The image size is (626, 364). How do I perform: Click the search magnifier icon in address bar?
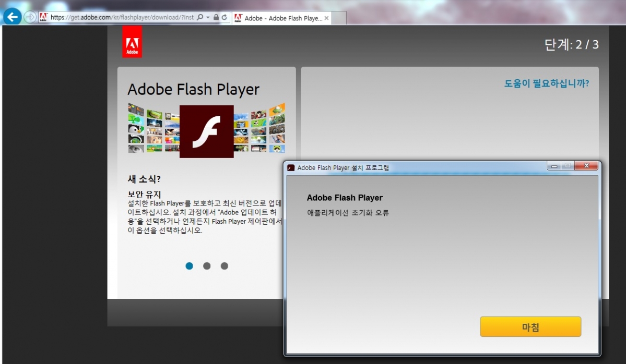[200, 17]
